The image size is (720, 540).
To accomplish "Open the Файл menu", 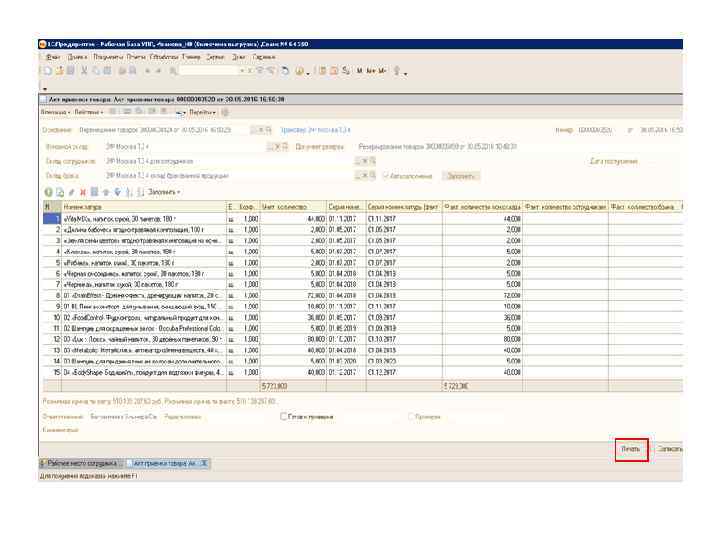I will click(53, 57).
